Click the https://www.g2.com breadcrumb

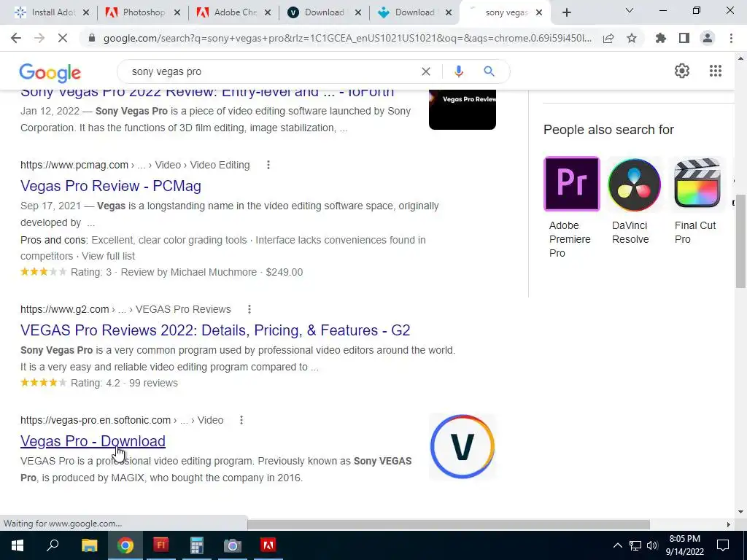point(65,309)
